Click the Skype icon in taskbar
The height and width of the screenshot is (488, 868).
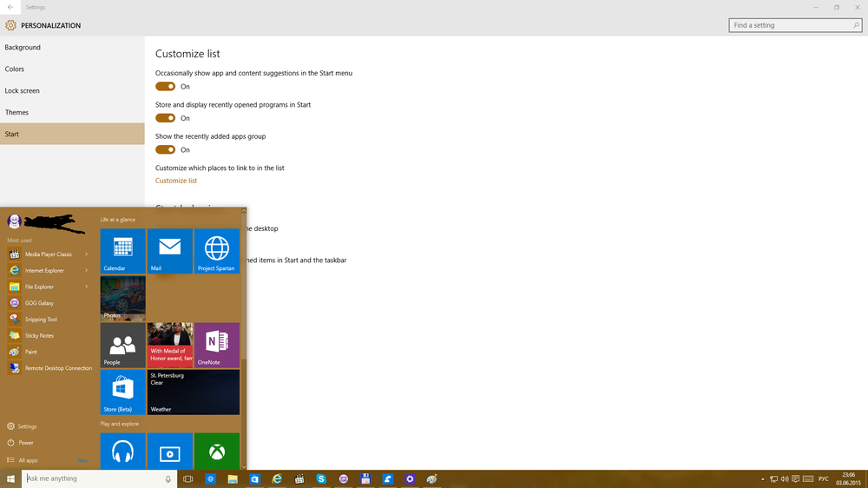click(321, 478)
